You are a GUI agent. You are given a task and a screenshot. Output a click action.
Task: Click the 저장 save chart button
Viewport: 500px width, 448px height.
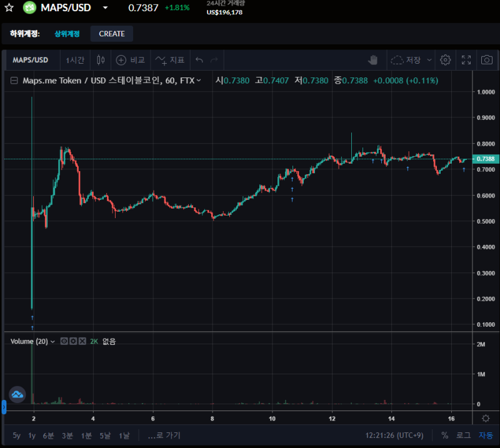click(406, 60)
